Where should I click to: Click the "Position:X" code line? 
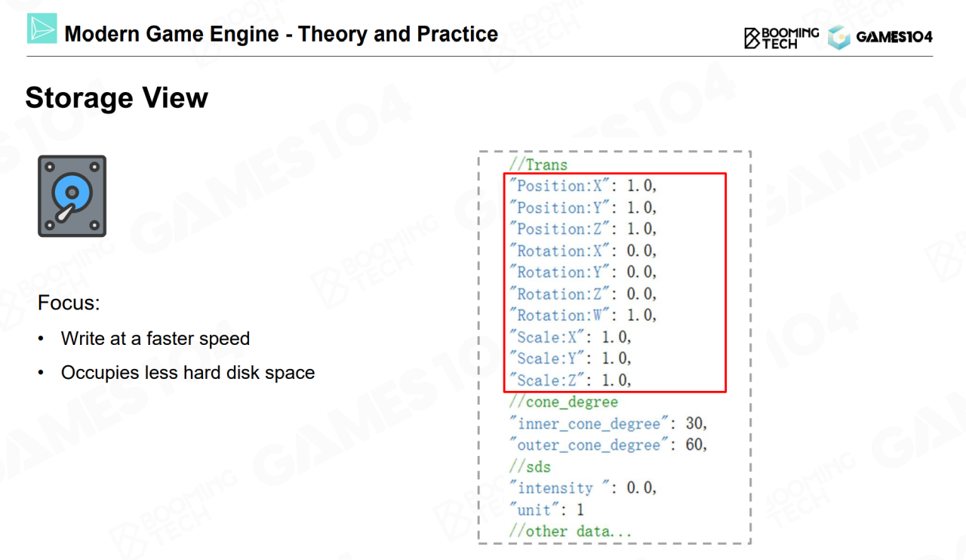point(583,186)
